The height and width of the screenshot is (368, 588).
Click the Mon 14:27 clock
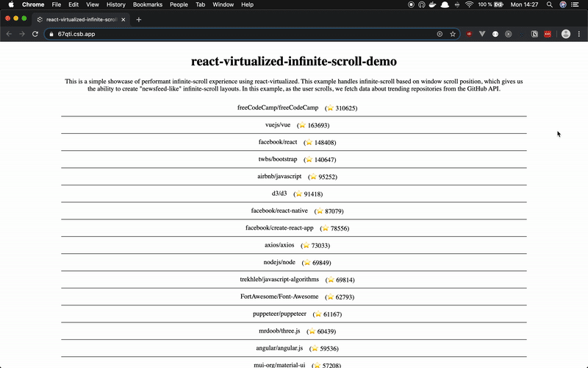(524, 4)
